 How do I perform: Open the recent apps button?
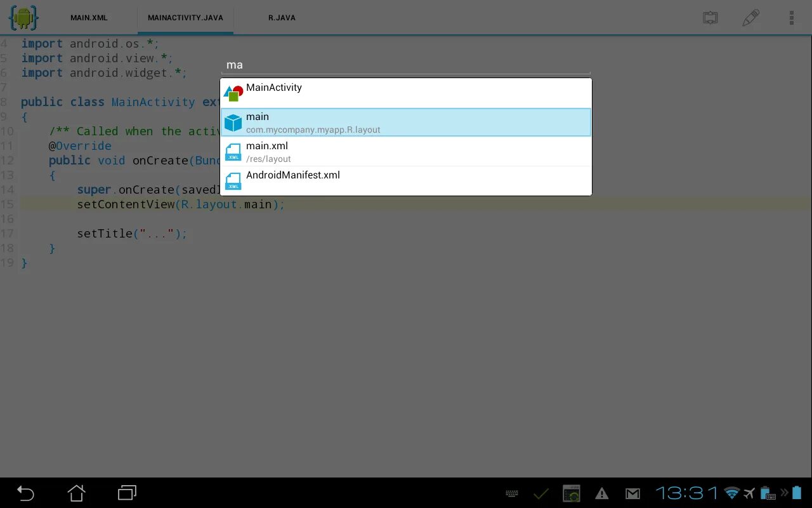click(127, 493)
